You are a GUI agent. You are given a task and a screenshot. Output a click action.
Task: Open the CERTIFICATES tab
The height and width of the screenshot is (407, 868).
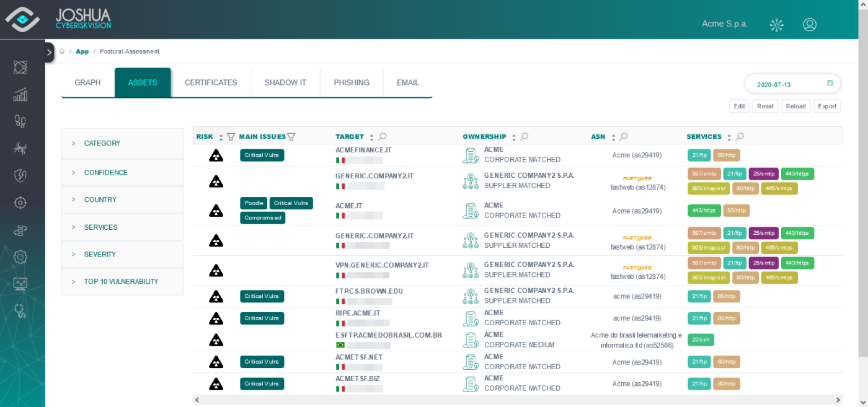click(x=211, y=82)
